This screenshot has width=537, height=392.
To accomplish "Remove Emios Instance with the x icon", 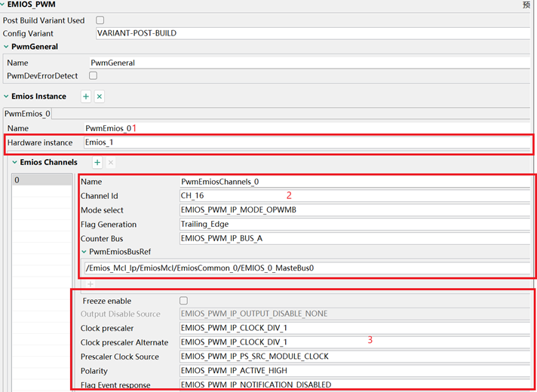I will coord(100,96).
